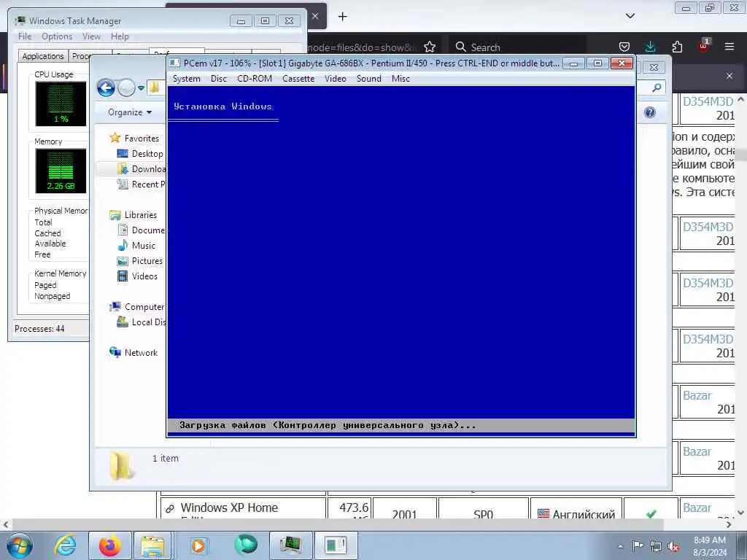747x560 pixels.
Task: Select Network in Explorer sidebar
Action: coord(141,353)
